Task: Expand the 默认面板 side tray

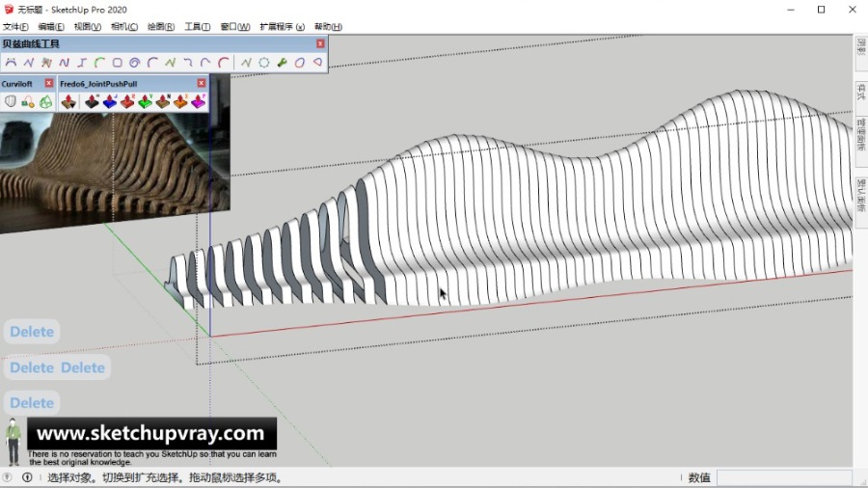Action: [860, 195]
